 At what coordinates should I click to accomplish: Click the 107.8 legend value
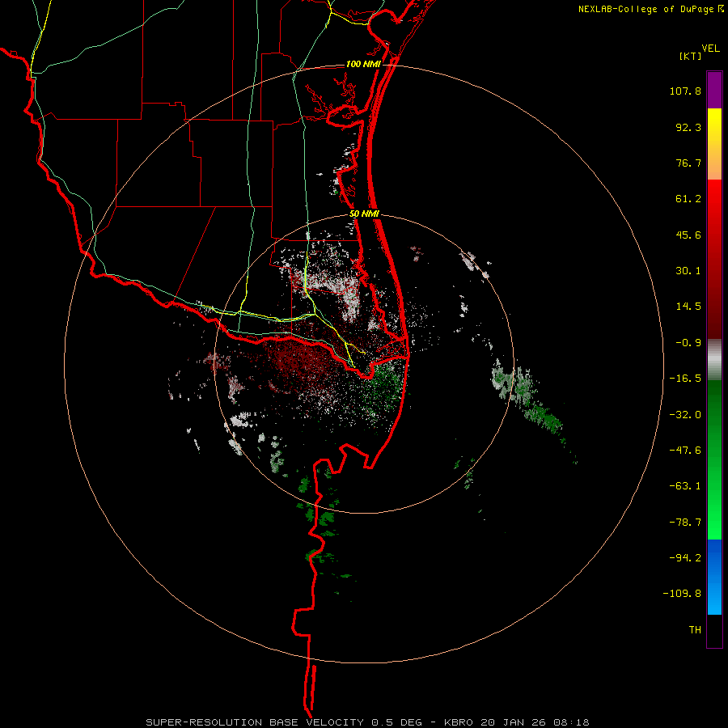[x=685, y=91]
